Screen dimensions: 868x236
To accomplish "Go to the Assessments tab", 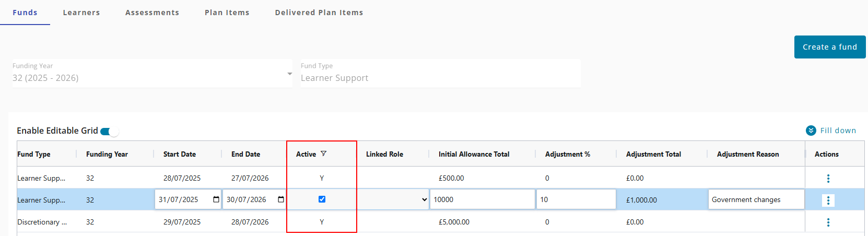I will coord(152,13).
